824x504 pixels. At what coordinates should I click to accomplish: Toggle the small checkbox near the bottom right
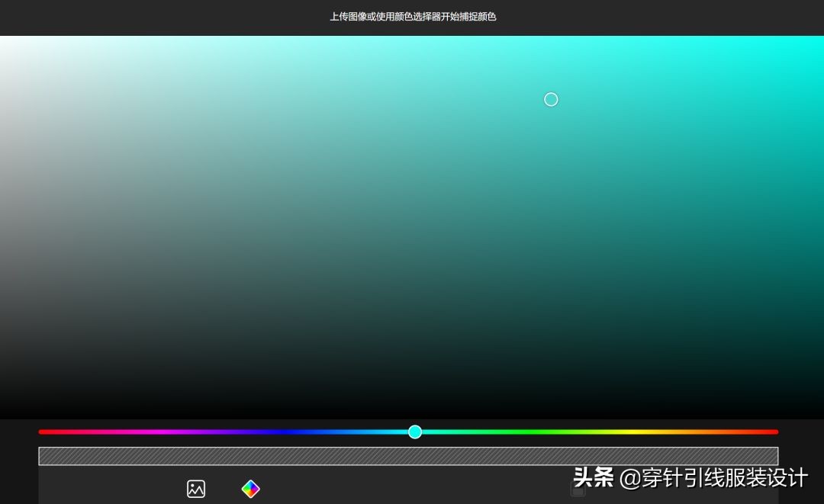(x=578, y=490)
